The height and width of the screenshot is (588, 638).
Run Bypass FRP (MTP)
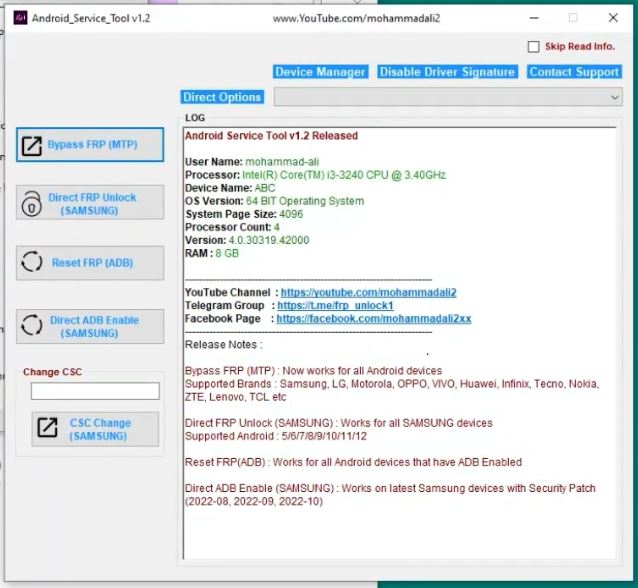[x=90, y=145]
